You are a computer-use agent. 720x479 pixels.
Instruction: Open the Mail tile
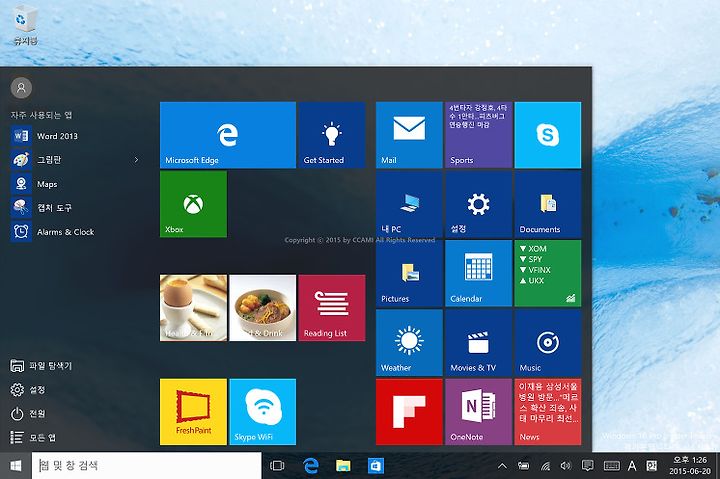tap(409, 135)
